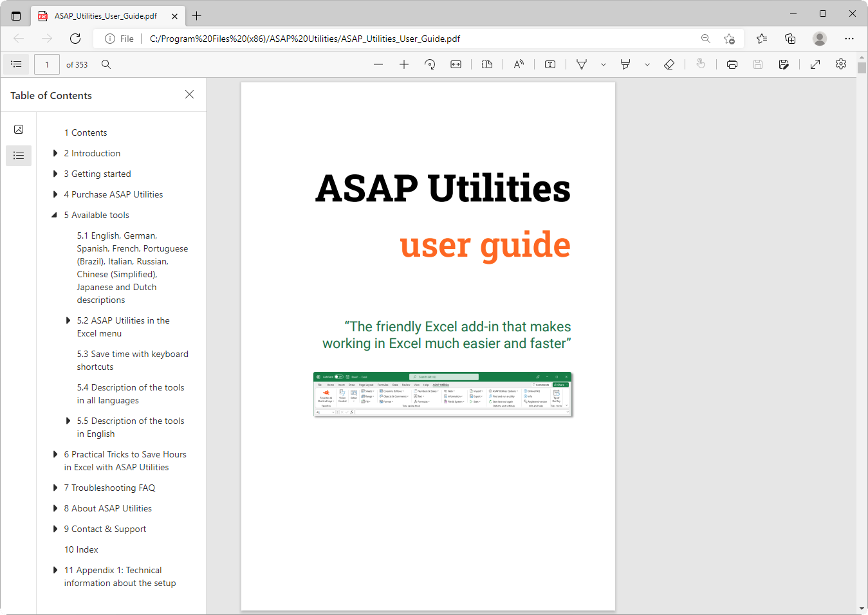Print the PDF document
Image resolution: width=868 pixels, height=615 pixels.
coord(732,64)
